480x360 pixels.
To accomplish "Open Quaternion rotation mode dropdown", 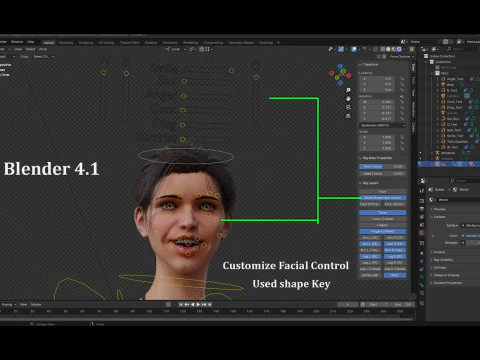I will click(383, 125).
